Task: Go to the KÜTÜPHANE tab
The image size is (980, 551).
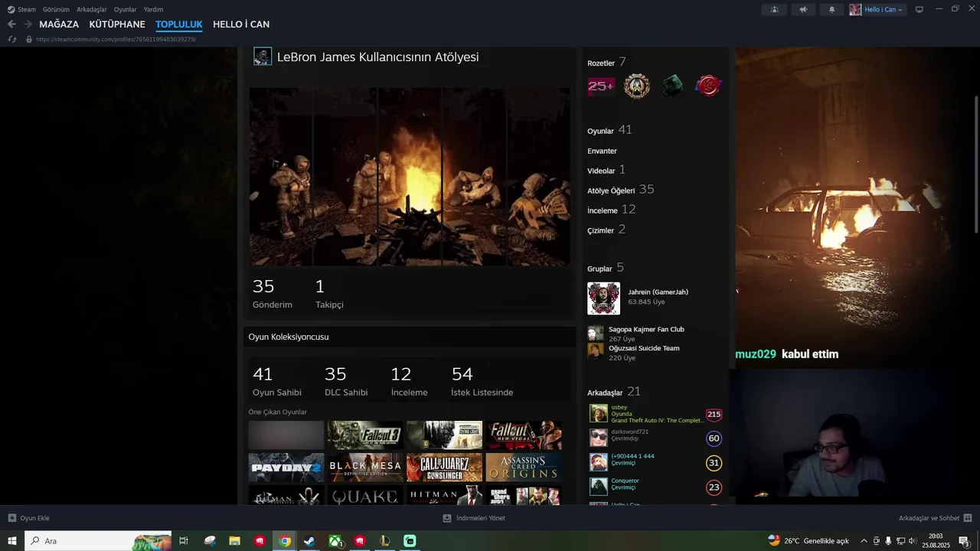Action: click(x=117, y=24)
